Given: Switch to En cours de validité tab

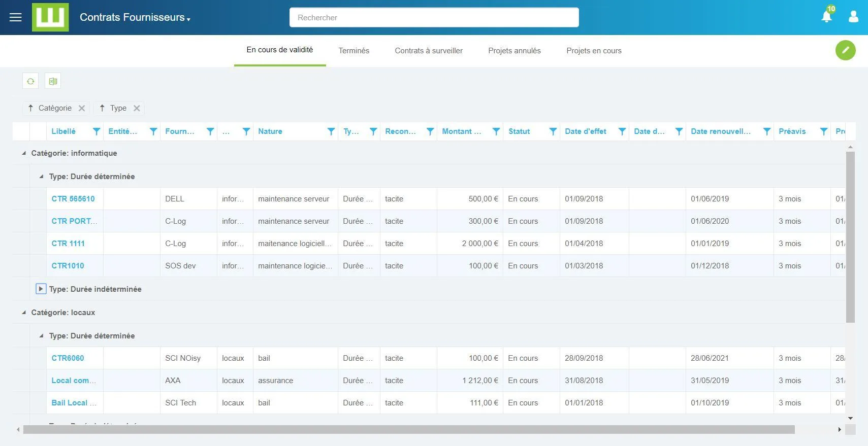Looking at the screenshot, I should click(280, 50).
